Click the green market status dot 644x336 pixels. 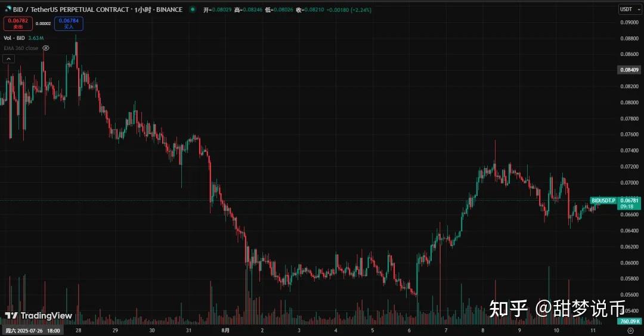coord(193,10)
